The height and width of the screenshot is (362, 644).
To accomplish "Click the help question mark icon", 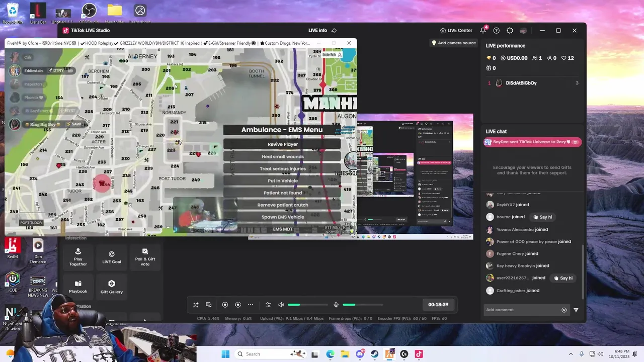I will pos(497,31).
